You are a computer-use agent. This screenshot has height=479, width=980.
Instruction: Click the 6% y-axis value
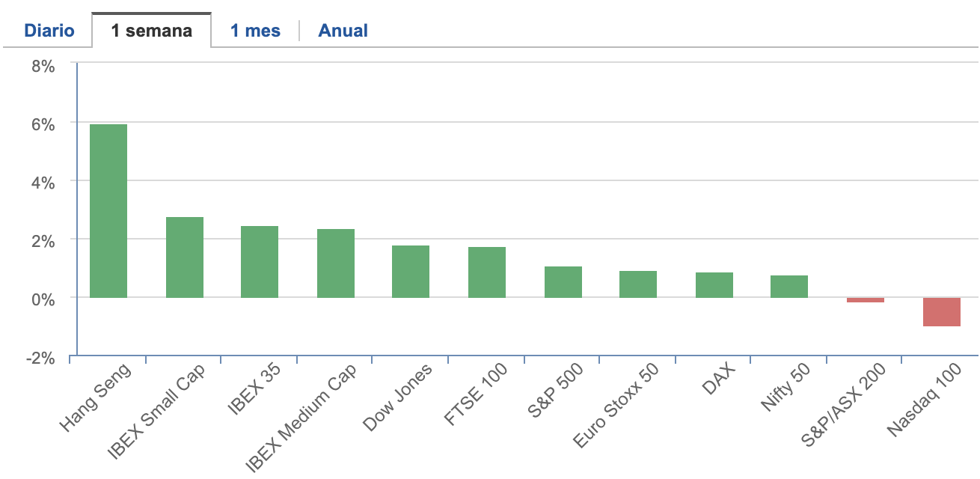point(43,125)
